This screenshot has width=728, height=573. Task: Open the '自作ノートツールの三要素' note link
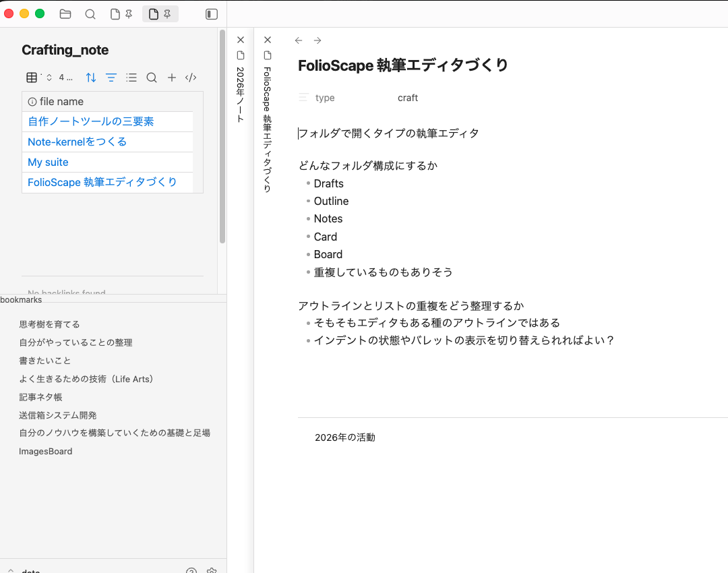tap(91, 121)
